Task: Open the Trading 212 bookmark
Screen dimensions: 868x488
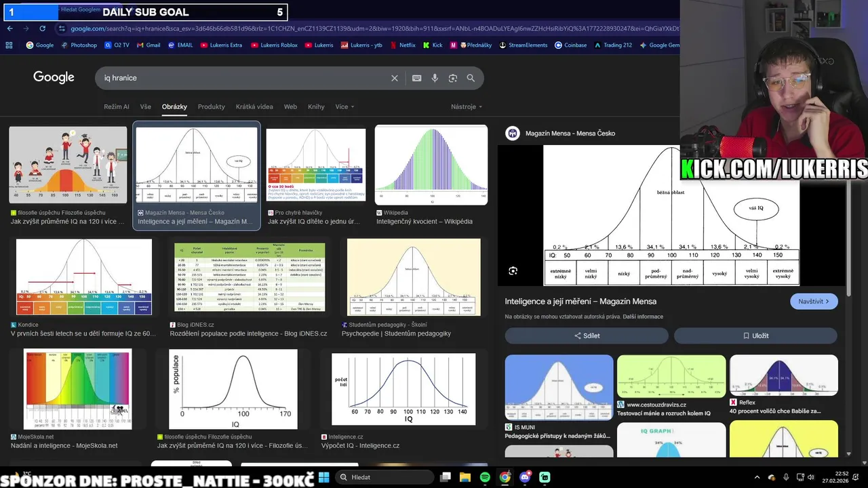Action: point(613,45)
